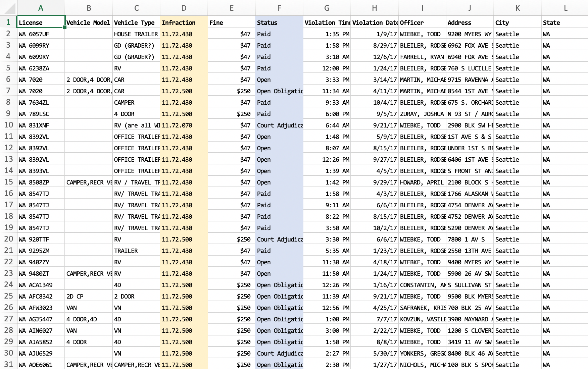Select 12/6/17 violation date cell
The height and width of the screenshot is (369, 588).
[x=374, y=57]
